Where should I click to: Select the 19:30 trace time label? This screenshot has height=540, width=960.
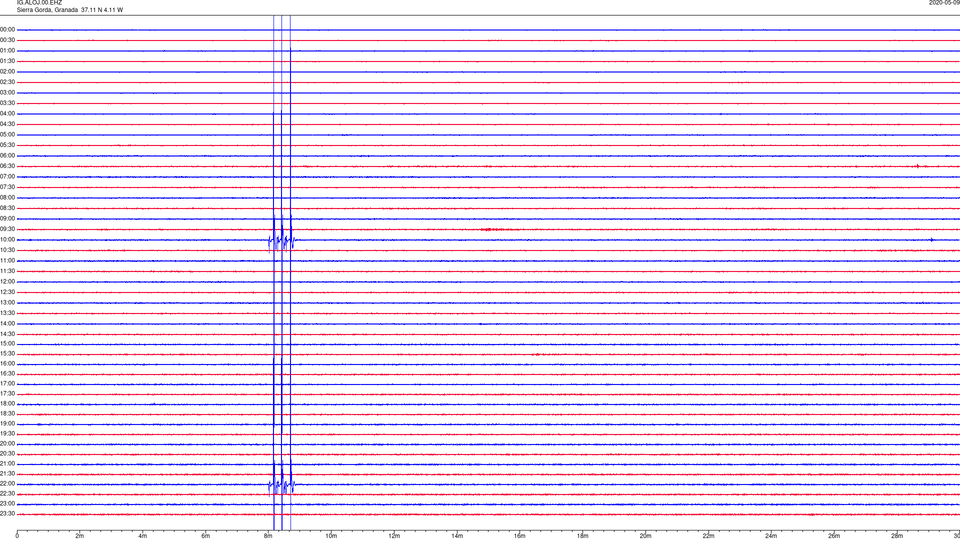click(x=7, y=433)
